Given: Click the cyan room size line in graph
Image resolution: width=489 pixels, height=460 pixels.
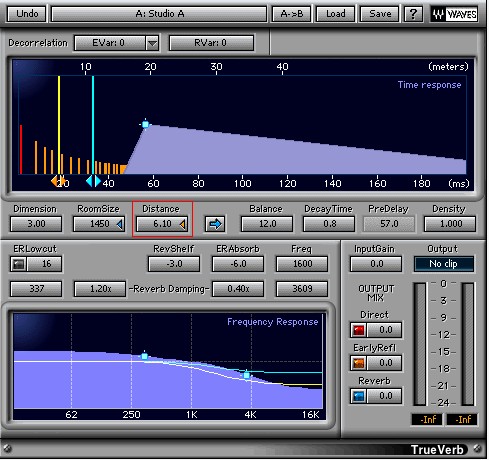Looking at the screenshot, I should tap(93, 125).
